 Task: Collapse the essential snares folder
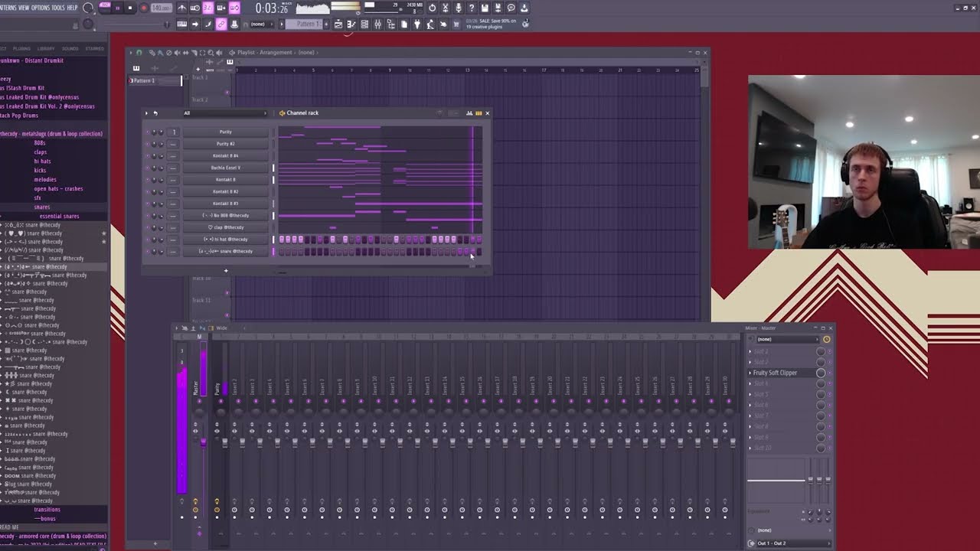(x=59, y=217)
